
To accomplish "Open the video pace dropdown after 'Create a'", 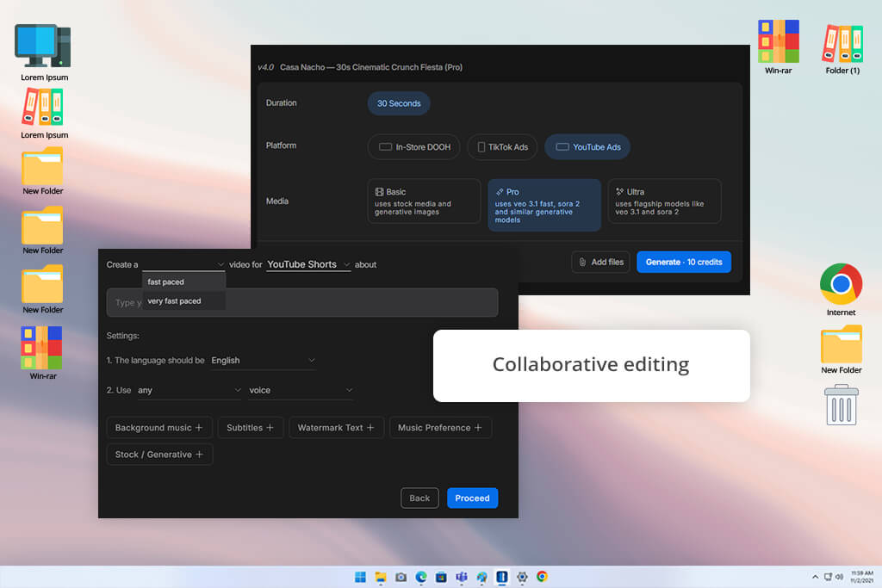I will 183,264.
